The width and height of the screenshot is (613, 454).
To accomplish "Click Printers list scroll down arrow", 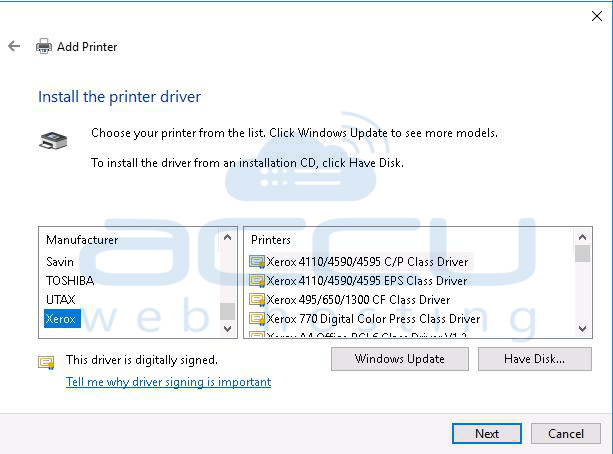I will tap(582, 328).
